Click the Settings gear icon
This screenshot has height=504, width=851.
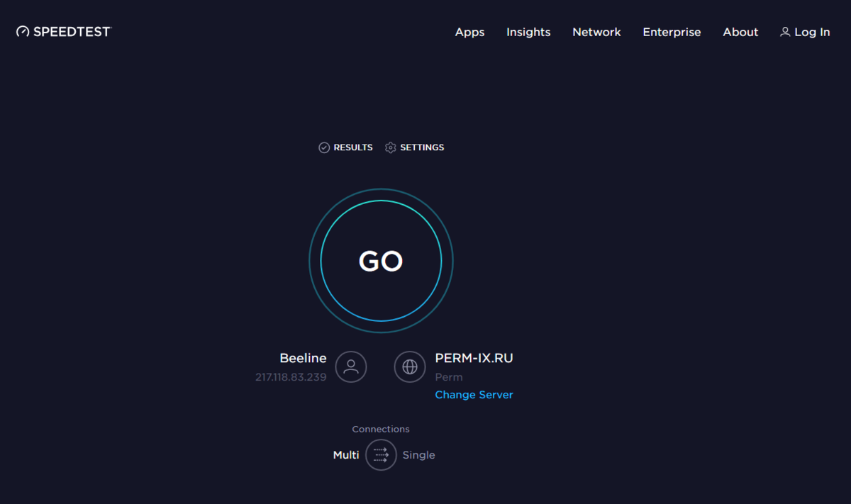[x=390, y=147]
